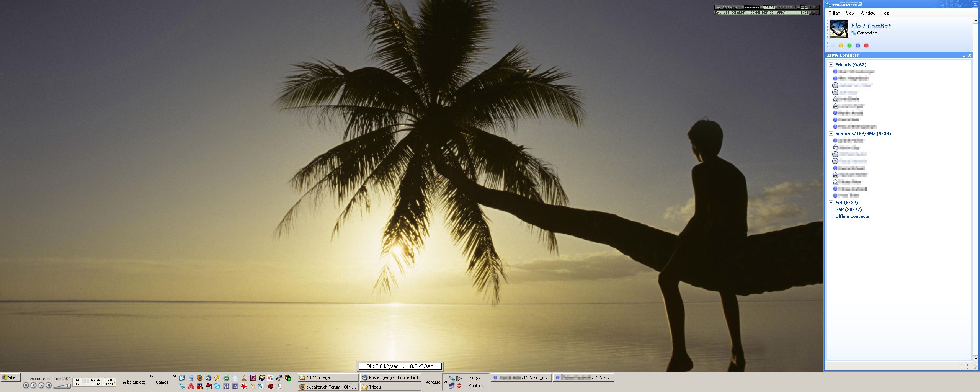Expand the Net (8/22) contact group
Image resolution: width=980 pixels, height=392 pixels.
coord(831,203)
